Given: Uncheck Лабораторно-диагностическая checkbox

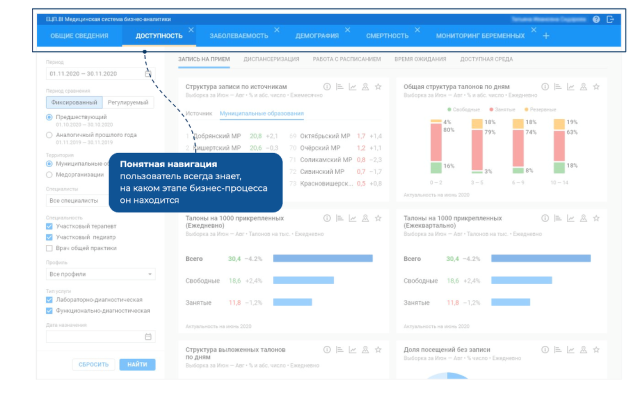Looking at the screenshot, I should tap(49, 300).
